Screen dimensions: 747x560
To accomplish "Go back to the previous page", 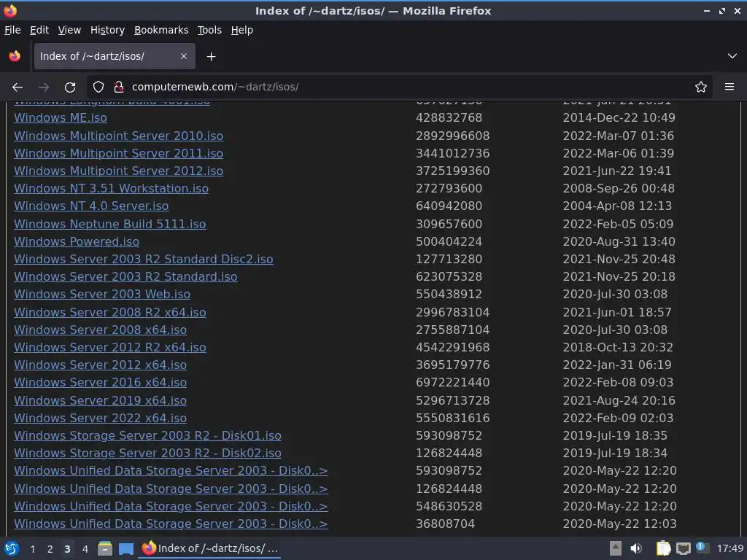I will [18, 87].
